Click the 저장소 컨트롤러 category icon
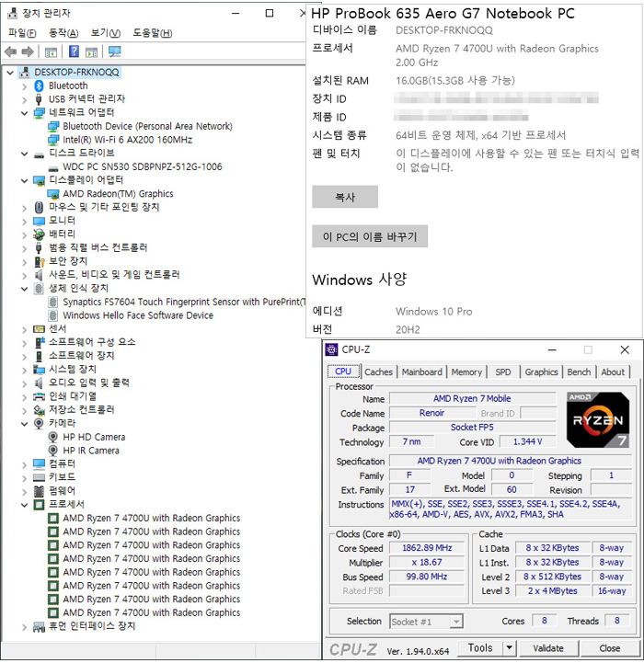Screen dimensions: 644x663 [39, 410]
